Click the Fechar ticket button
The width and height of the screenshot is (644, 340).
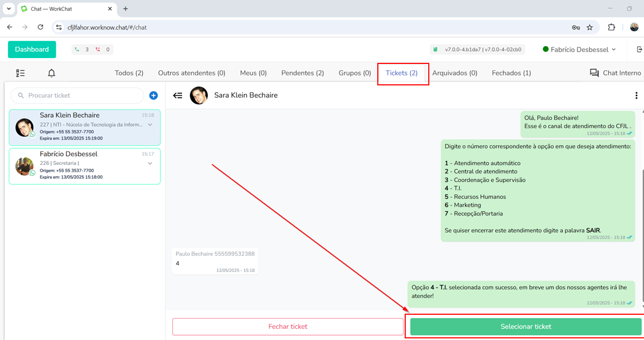click(288, 327)
